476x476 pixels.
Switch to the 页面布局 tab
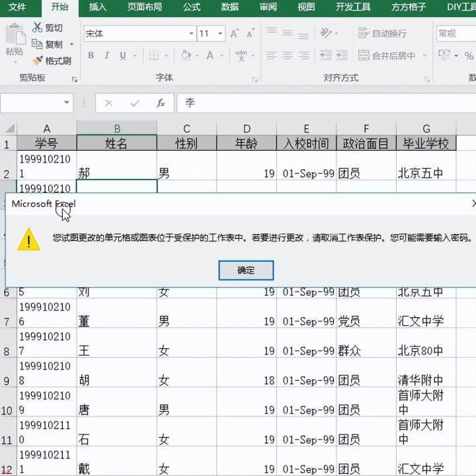pos(145,7)
